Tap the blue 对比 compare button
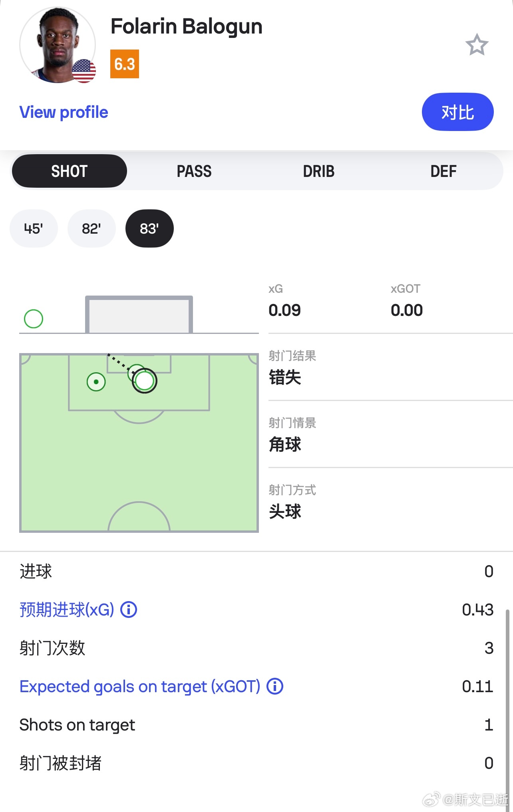The height and width of the screenshot is (812, 513). pos(458,112)
